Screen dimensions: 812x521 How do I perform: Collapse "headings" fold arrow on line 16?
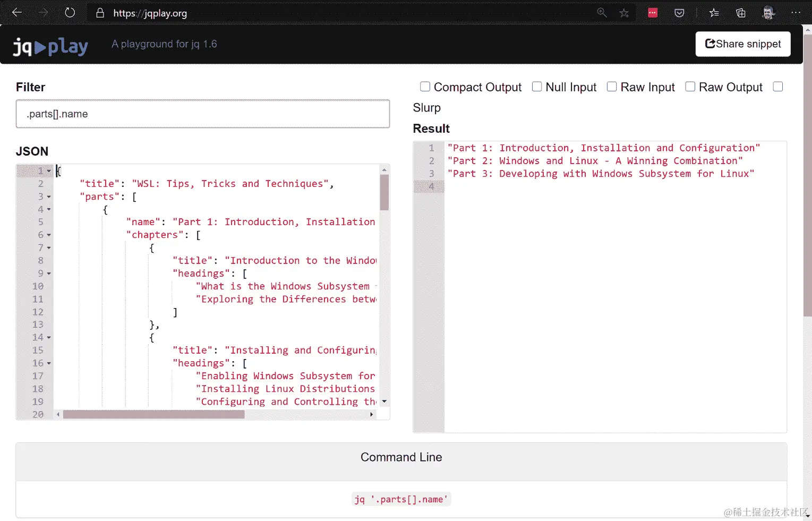pyautogui.click(x=49, y=363)
